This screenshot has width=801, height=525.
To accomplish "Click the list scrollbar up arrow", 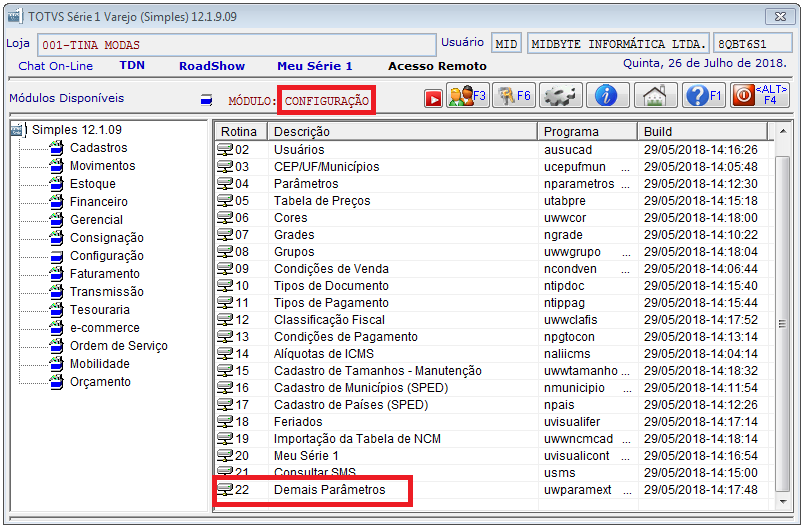I will point(783,132).
